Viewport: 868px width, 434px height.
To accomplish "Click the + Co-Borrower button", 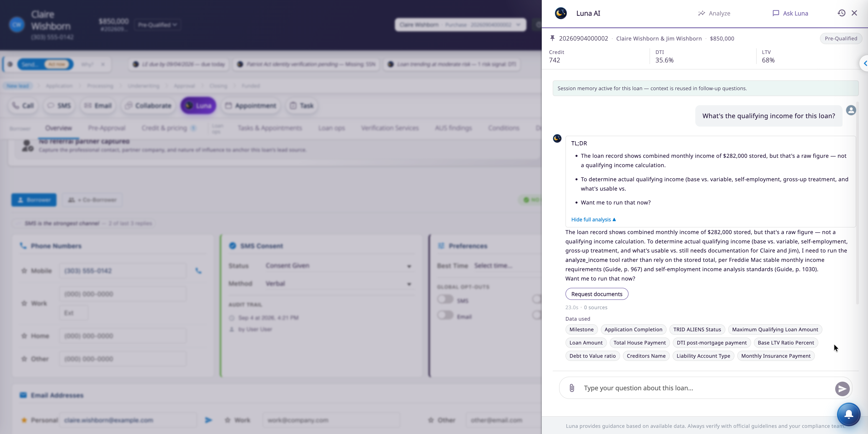I will point(92,200).
